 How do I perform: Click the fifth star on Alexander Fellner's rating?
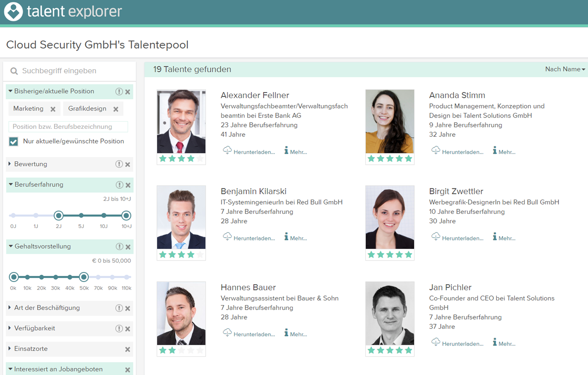(200, 159)
